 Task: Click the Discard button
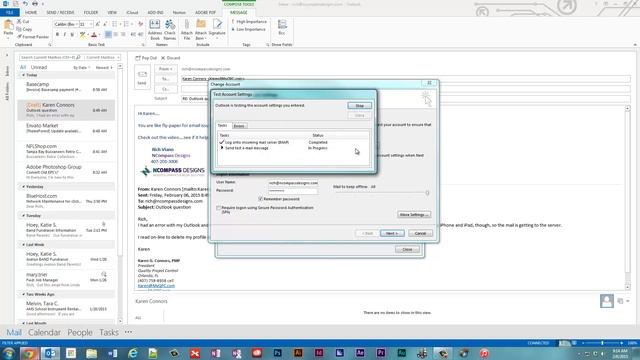pyautogui.click(x=171, y=58)
